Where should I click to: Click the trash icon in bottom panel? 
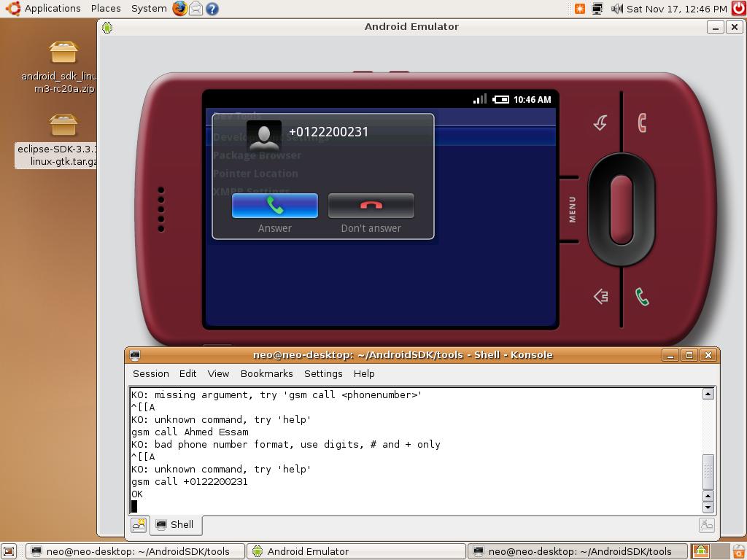(738, 551)
